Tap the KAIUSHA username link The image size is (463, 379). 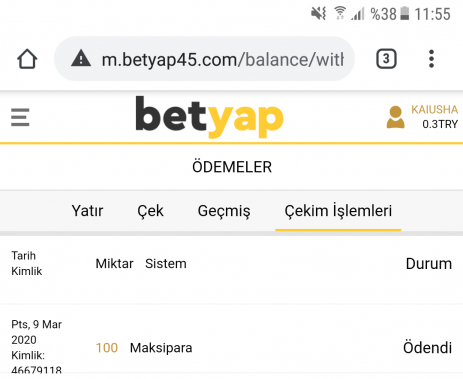coord(434,110)
